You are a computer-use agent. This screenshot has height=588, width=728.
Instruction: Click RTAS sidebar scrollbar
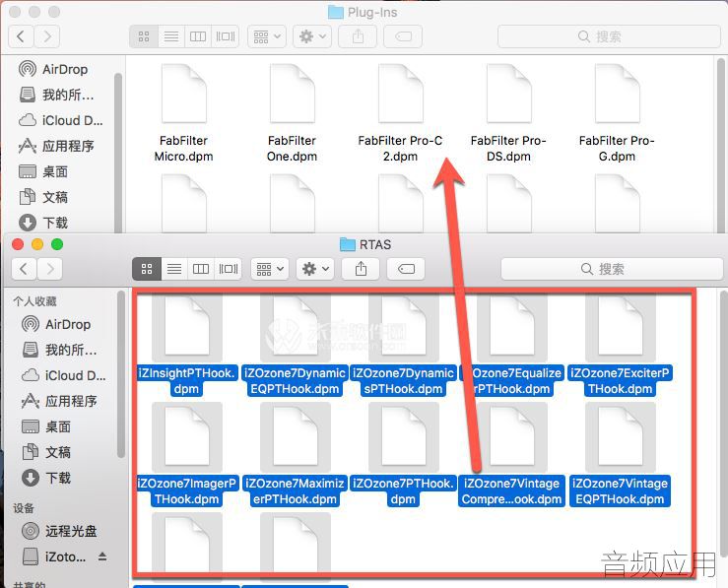click(x=121, y=373)
